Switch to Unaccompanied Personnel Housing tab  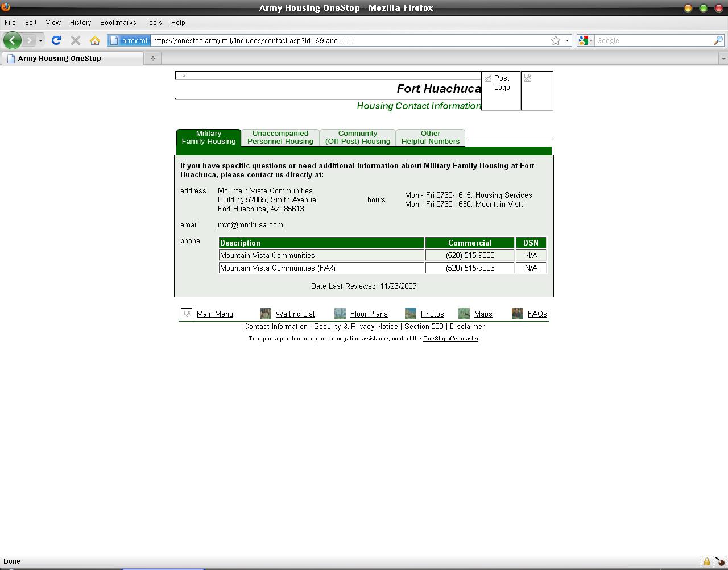[x=280, y=138]
